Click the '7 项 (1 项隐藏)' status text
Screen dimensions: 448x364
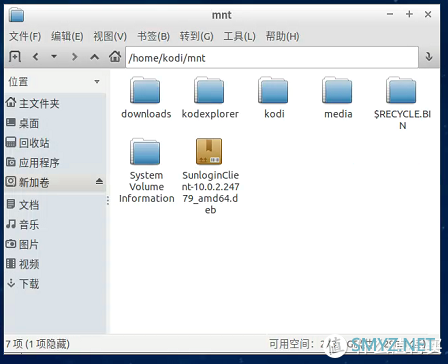(38, 344)
